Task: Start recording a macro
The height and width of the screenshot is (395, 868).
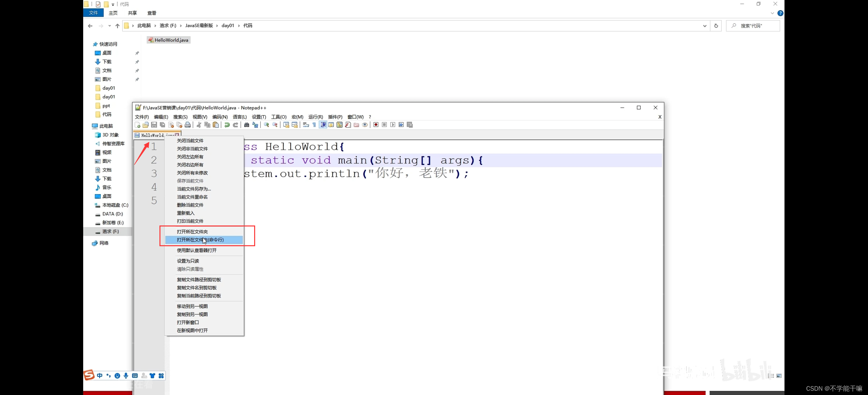Action: pos(376,125)
